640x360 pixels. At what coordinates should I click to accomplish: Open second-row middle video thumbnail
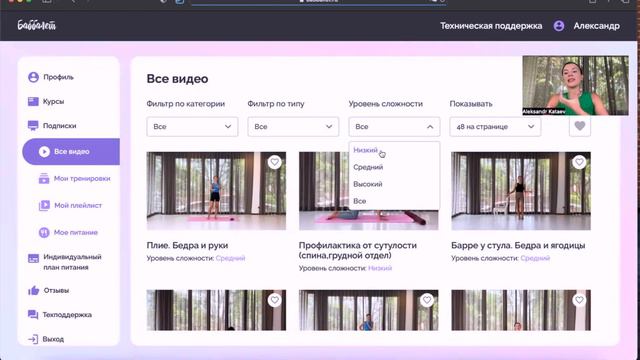pyautogui.click(x=369, y=310)
